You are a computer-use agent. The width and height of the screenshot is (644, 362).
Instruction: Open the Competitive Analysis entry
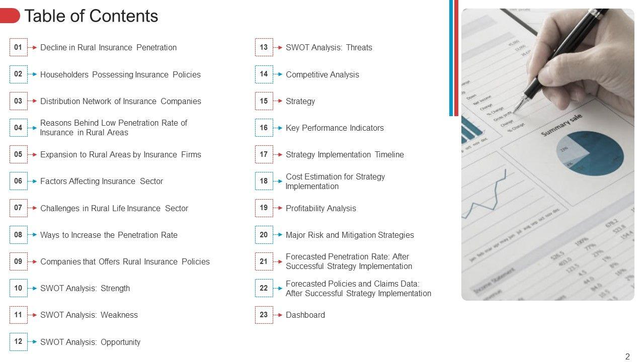point(323,74)
